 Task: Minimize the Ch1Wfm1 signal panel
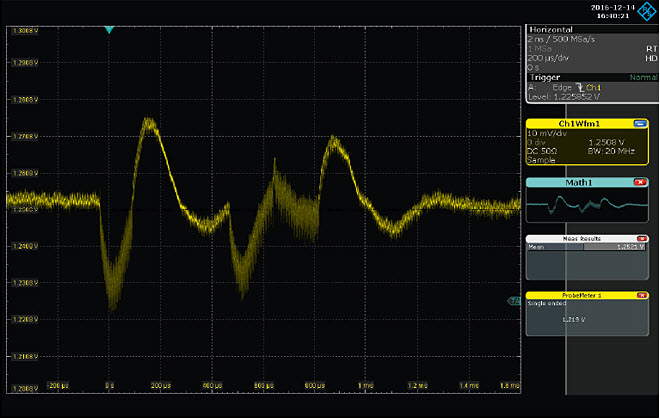point(640,124)
